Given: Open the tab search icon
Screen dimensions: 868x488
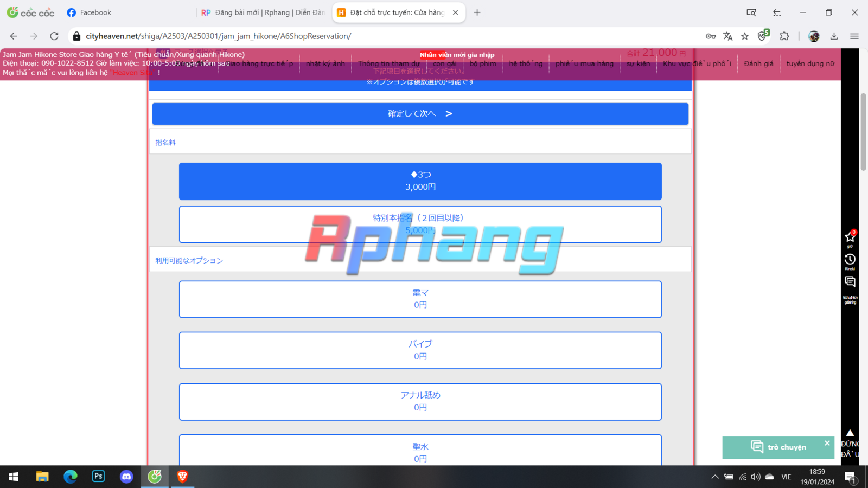Looking at the screenshot, I should pos(751,12).
